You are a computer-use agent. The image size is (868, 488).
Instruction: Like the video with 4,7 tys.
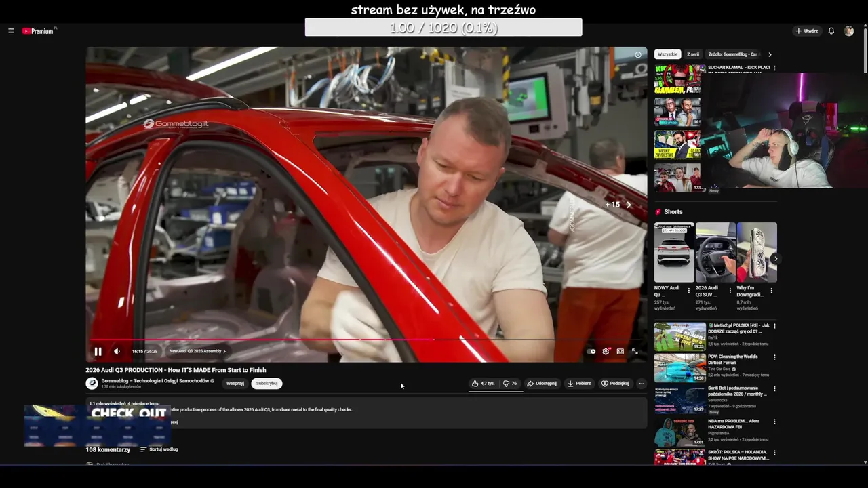point(484,384)
